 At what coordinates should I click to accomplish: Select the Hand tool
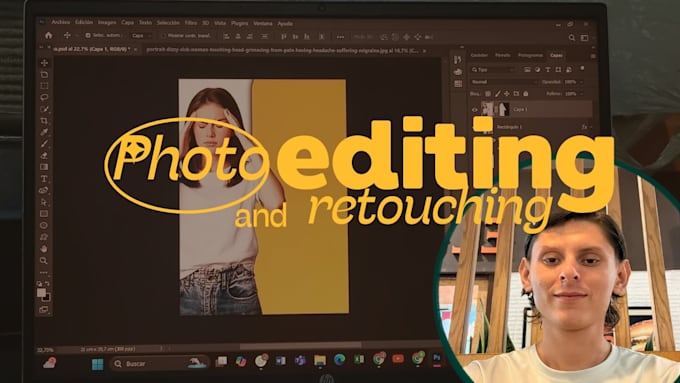[44, 249]
